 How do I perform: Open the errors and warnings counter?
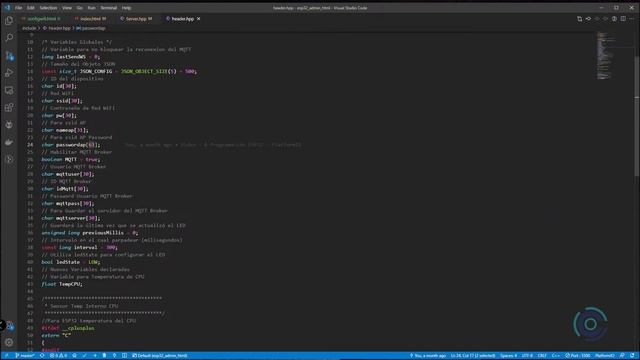pos(58,356)
